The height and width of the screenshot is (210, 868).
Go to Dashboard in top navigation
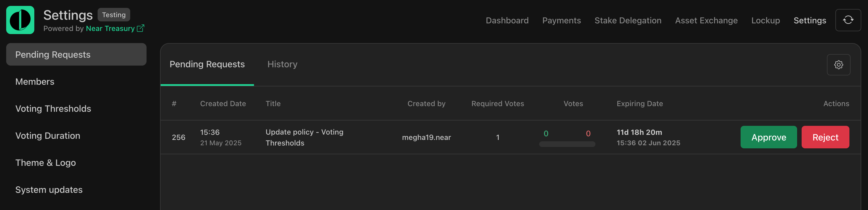pyautogui.click(x=507, y=21)
